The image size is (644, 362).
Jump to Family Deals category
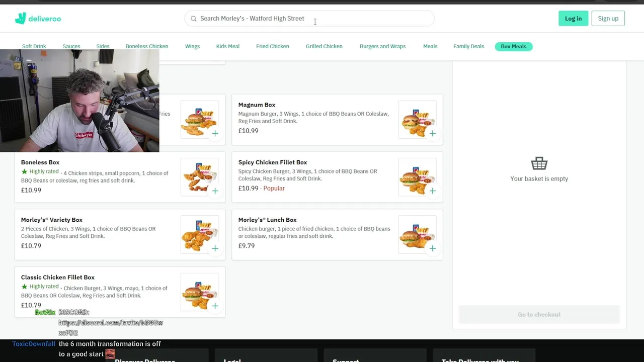(x=468, y=46)
